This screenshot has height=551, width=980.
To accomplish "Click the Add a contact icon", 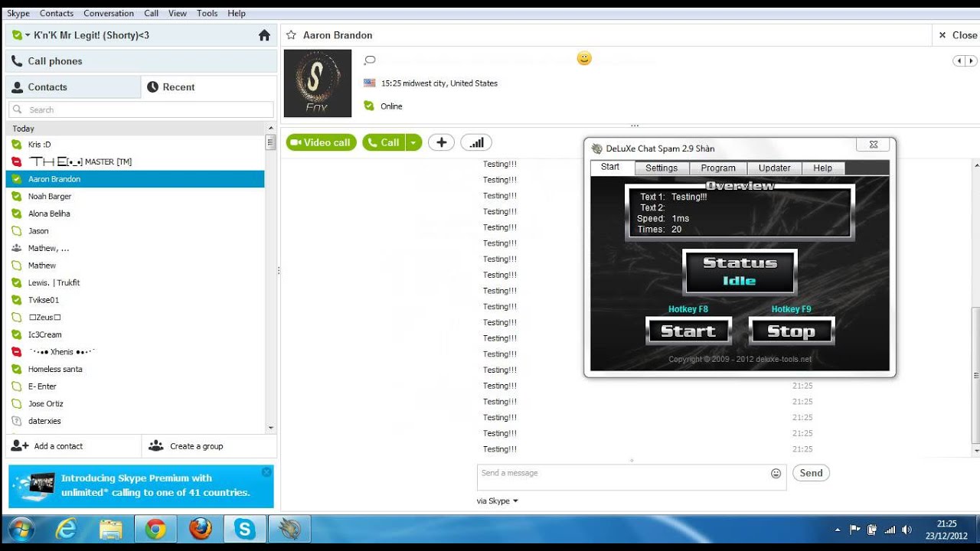I will (x=21, y=445).
